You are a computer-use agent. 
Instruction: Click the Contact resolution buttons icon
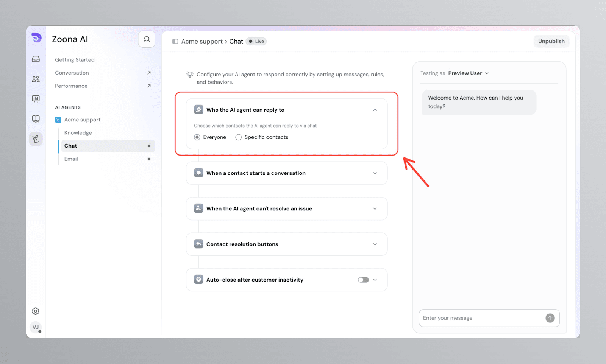[x=198, y=244]
